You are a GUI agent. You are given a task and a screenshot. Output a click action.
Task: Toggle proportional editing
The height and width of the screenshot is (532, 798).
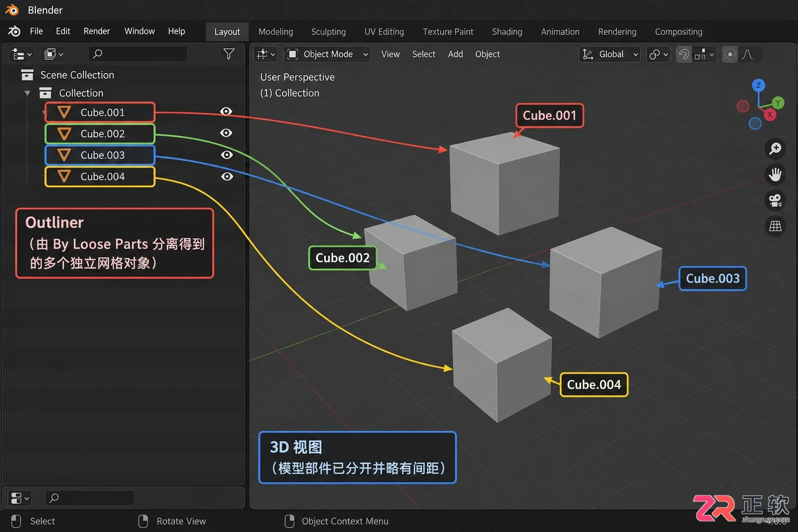click(x=730, y=54)
